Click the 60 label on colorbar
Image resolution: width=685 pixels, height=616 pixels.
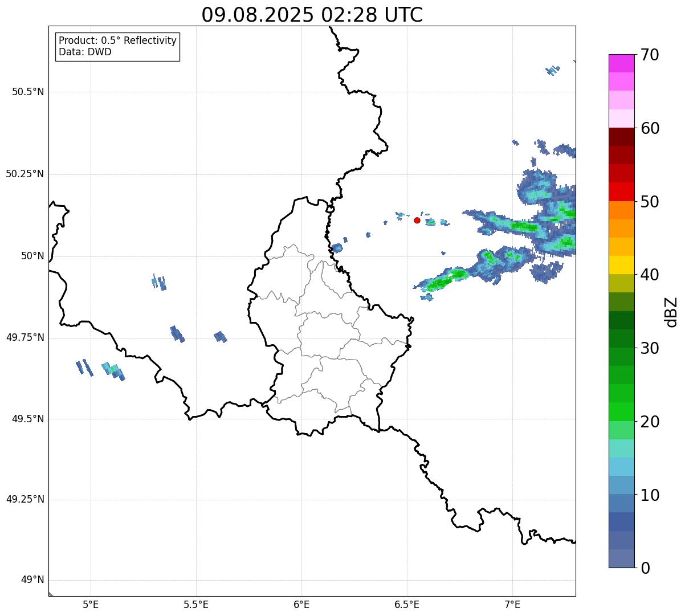click(x=650, y=128)
